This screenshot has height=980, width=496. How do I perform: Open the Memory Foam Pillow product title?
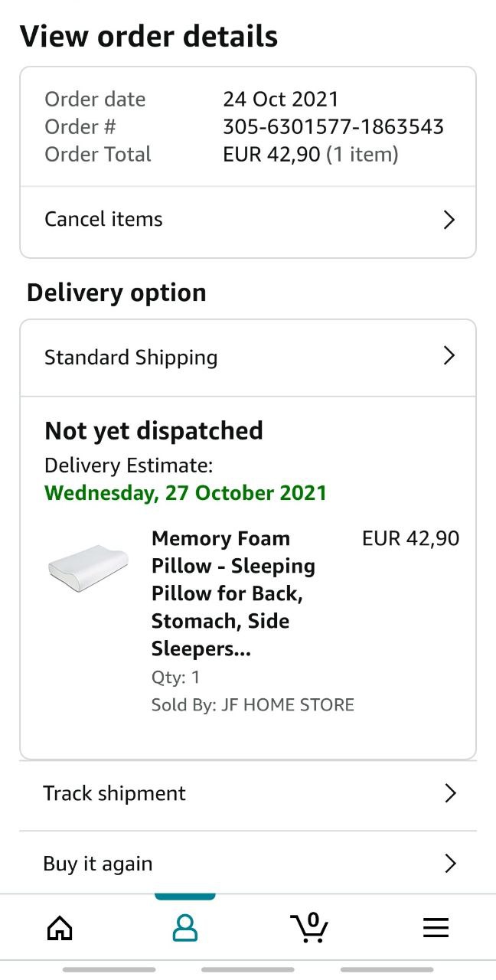tap(233, 593)
